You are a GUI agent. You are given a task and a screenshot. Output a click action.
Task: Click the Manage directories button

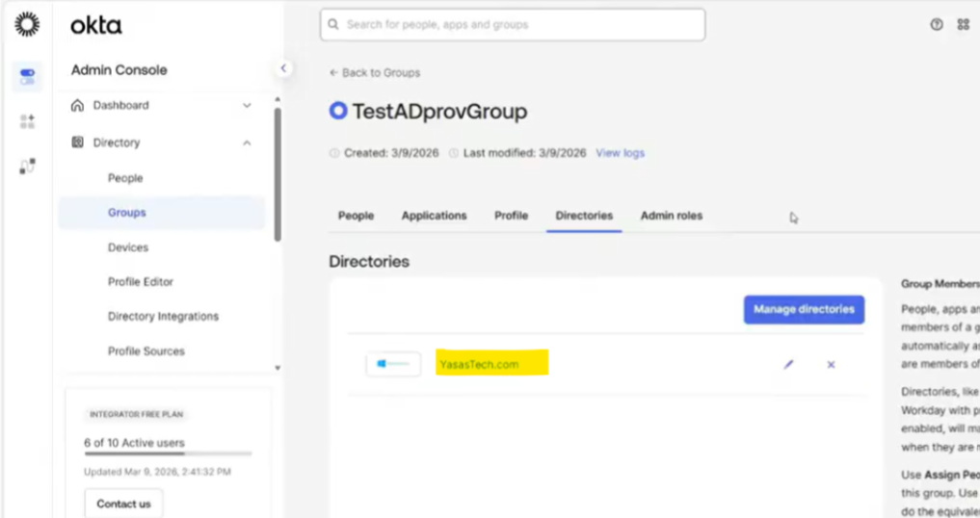[x=804, y=309]
